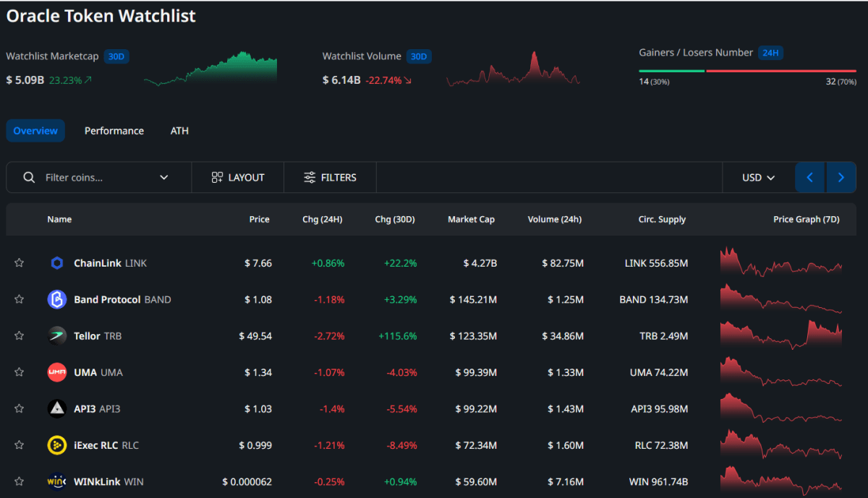This screenshot has width=868, height=498.
Task: Click the Band Protocol 7D price graph
Action: pyautogui.click(x=781, y=299)
